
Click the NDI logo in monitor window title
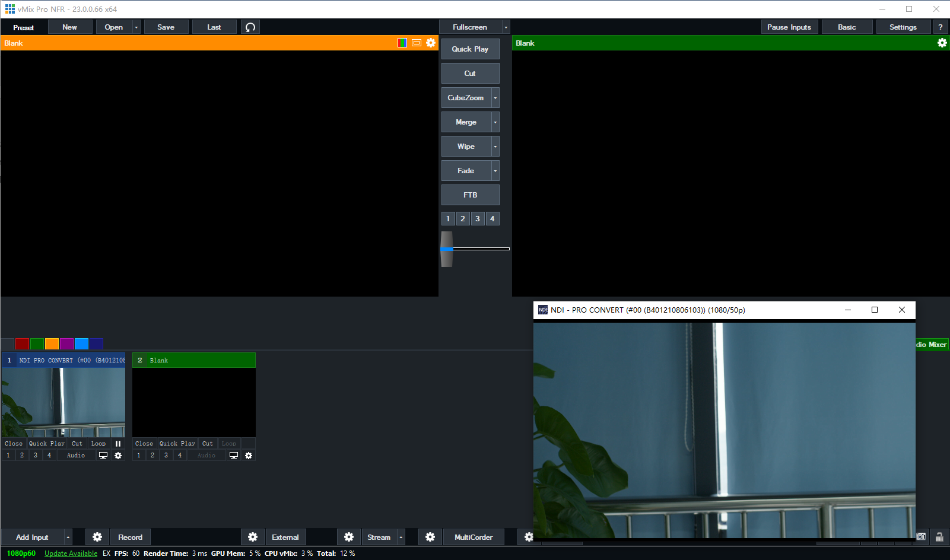pyautogui.click(x=543, y=310)
